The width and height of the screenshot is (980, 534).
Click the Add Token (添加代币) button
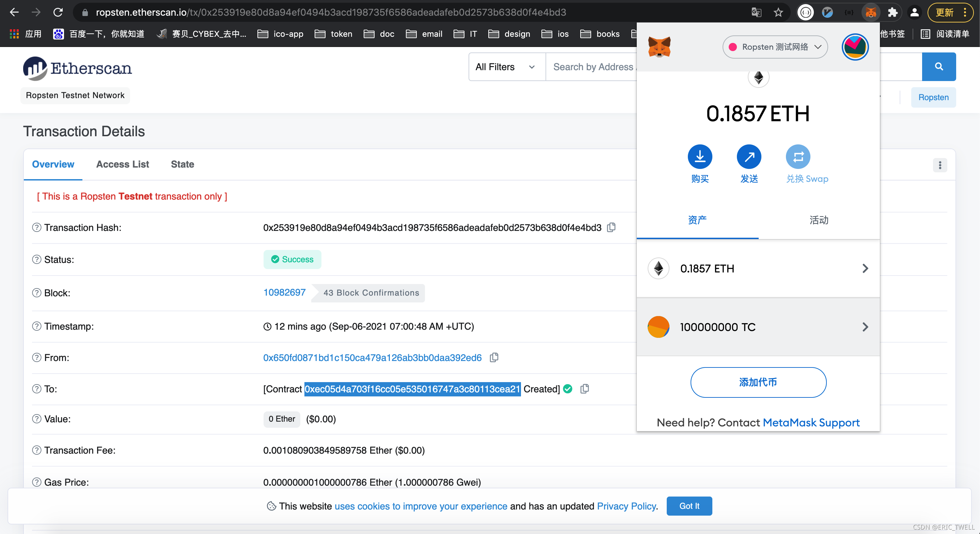tap(758, 382)
